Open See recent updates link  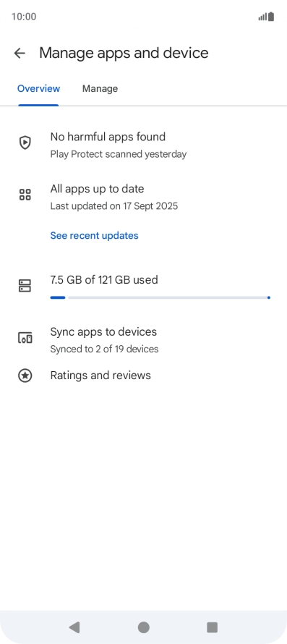click(x=94, y=235)
